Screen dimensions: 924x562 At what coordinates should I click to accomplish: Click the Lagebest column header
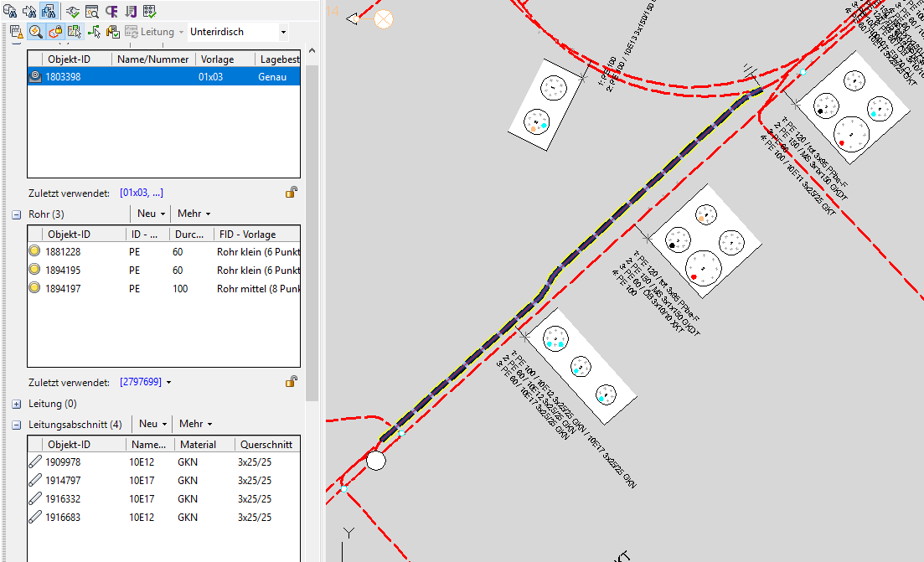(x=279, y=59)
